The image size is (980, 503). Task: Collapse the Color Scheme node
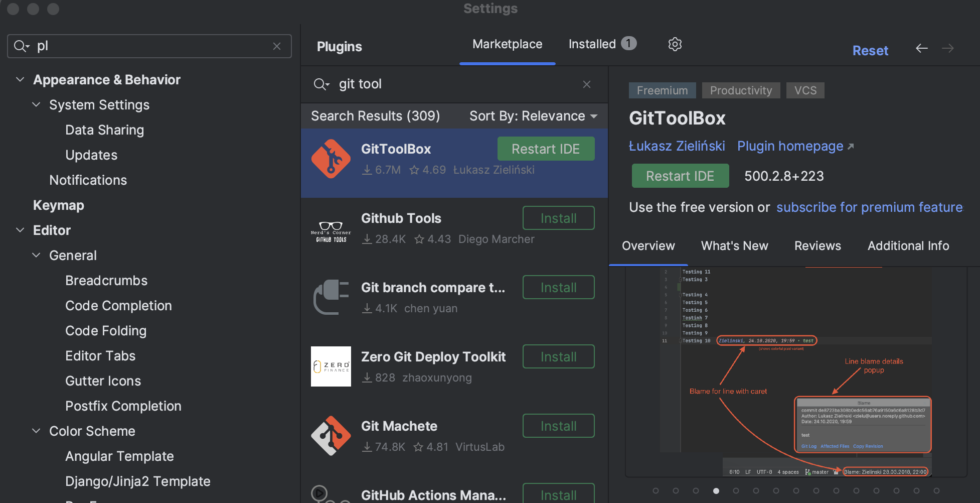pyautogui.click(x=36, y=431)
